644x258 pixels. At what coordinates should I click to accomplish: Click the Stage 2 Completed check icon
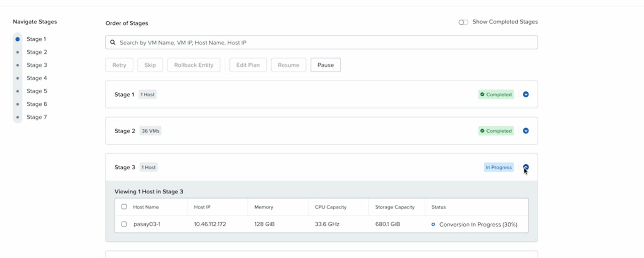click(x=482, y=131)
